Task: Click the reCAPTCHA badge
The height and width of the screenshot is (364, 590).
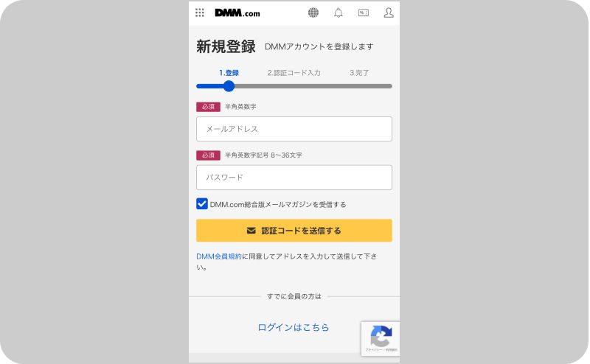Action: pos(381,339)
